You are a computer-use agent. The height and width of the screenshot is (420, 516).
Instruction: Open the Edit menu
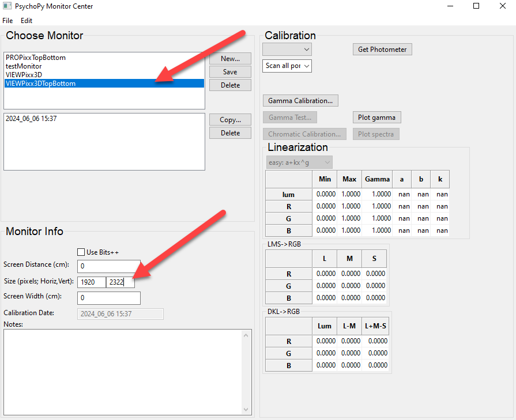(x=27, y=20)
